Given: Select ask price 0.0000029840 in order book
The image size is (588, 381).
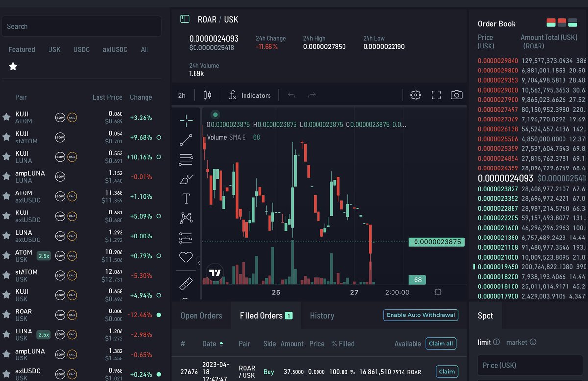Looking at the screenshot, I should (498, 61).
